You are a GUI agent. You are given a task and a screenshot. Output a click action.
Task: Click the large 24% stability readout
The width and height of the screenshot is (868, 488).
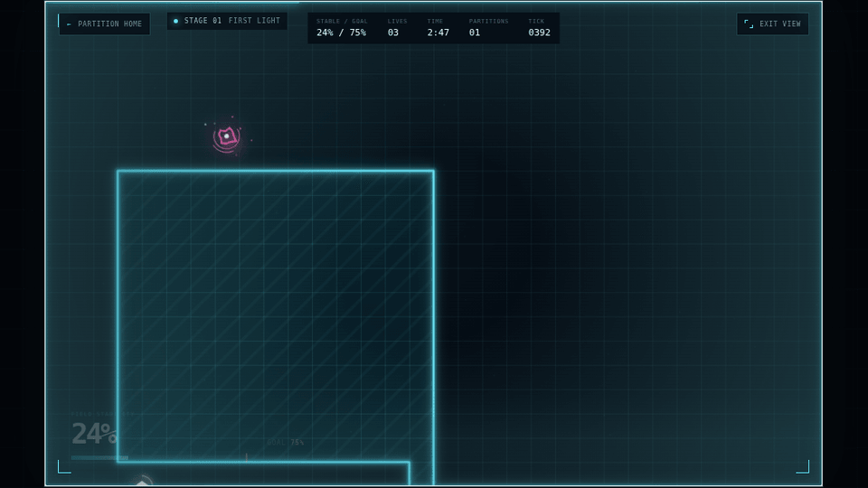coord(95,433)
